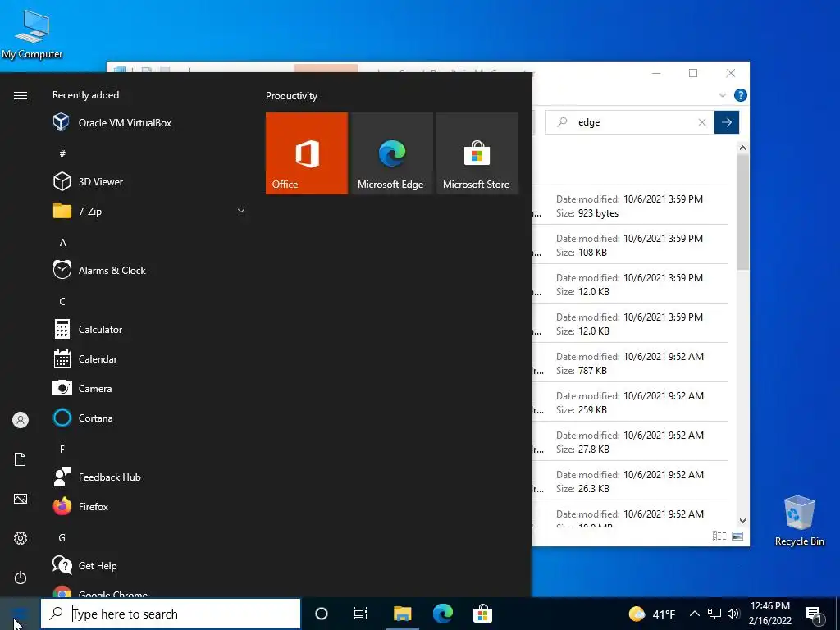The image size is (840, 630).
Task: Open the Power options button
Action: (x=21, y=577)
